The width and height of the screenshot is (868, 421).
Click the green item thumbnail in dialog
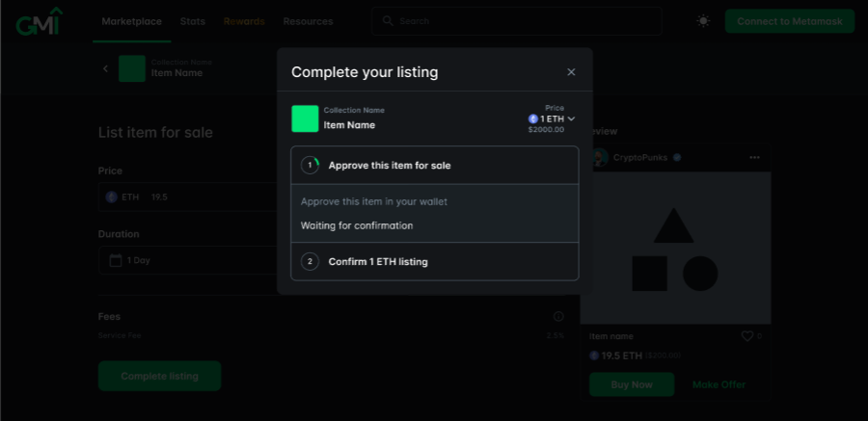click(x=305, y=118)
